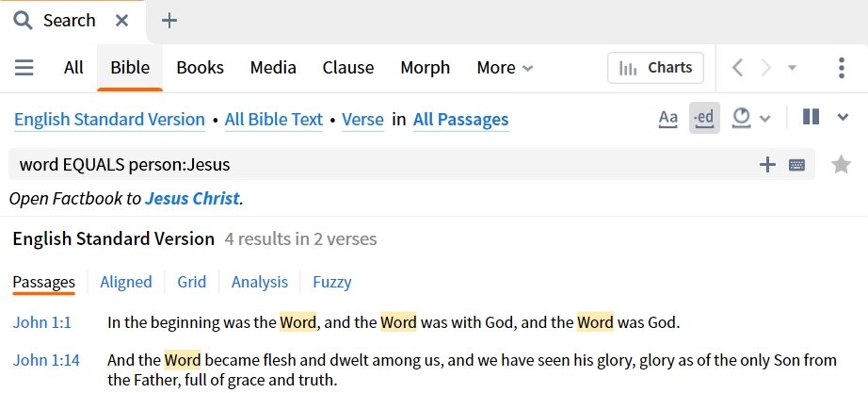
Task: Open the history dropdown arrow beside navigation arrows
Action: tap(792, 68)
